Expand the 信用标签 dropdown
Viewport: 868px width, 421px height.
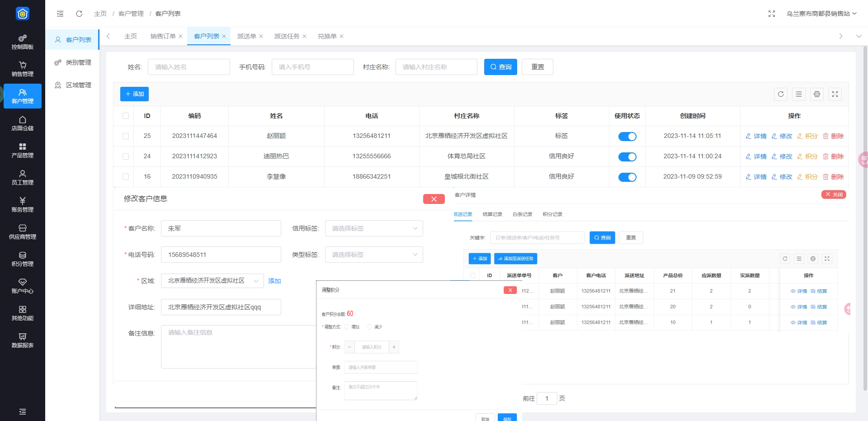tap(374, 228)
